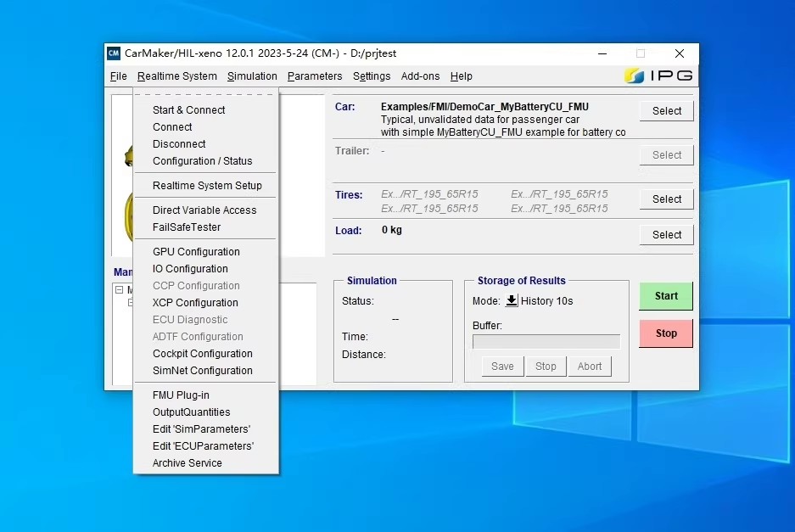Click Stop in Storage of Results
Viewport: 795px width, 532px height.
pyautogui.click(x=546, y=367)
